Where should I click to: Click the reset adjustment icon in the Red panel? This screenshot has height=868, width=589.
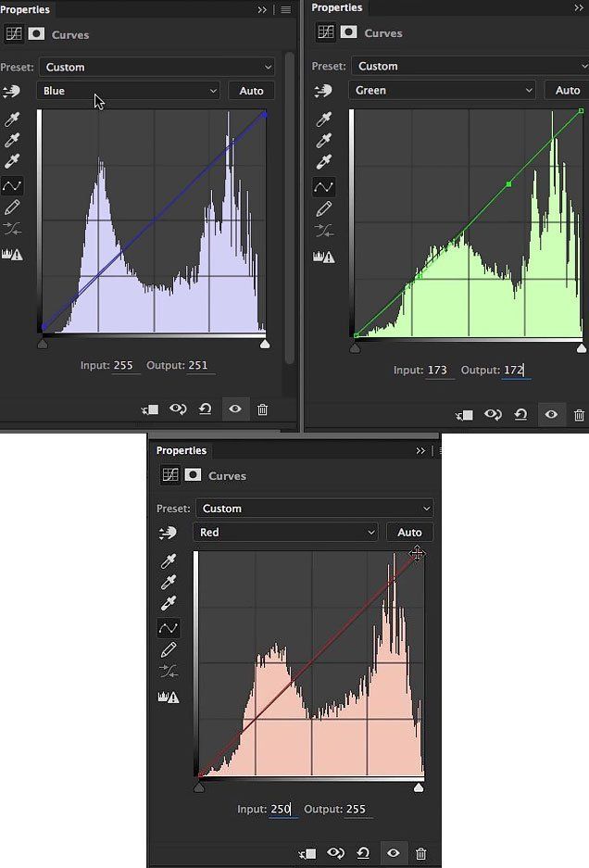coord(363,853)
